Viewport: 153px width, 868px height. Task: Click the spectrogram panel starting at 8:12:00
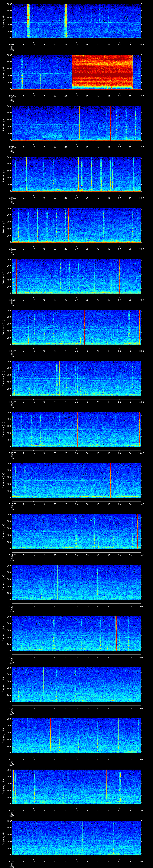pos(77,582)
